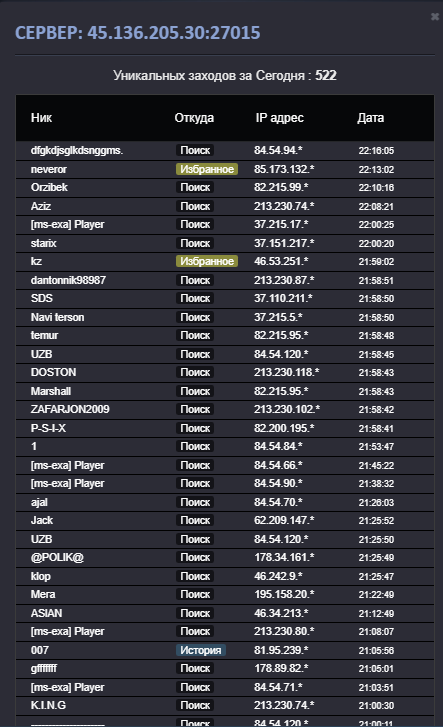Click the Дата column header

370,118
